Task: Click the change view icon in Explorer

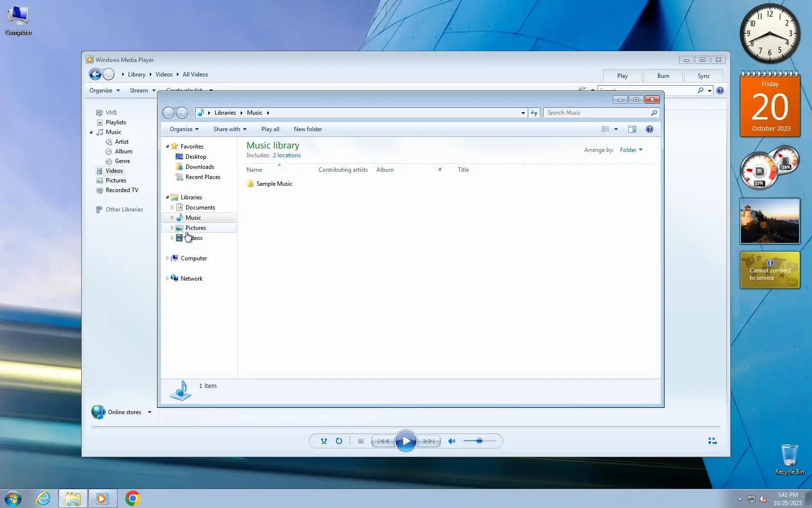Action: (605, 129)
